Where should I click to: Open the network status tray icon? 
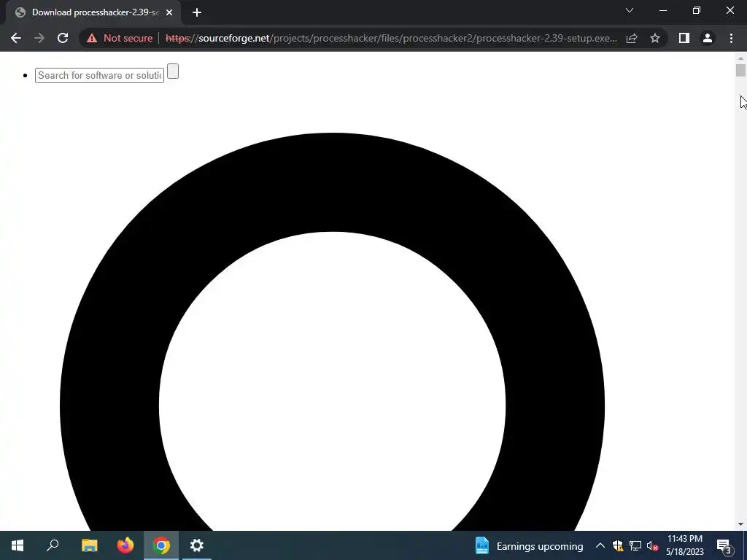point(635,545)
